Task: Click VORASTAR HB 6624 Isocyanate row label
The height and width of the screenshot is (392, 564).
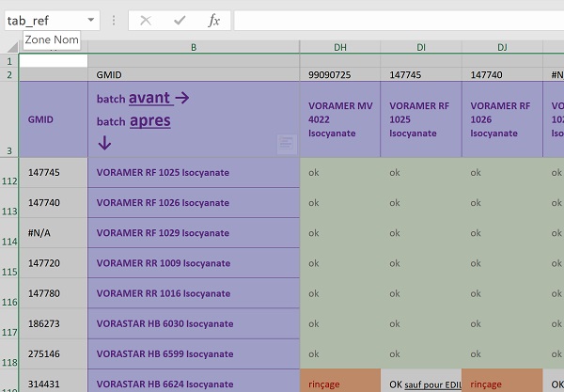Action: click(194, 381)
